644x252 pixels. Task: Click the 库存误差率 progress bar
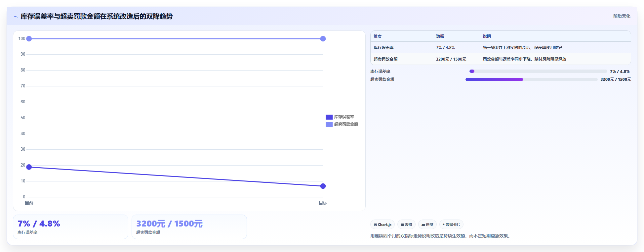pos(538,71)
